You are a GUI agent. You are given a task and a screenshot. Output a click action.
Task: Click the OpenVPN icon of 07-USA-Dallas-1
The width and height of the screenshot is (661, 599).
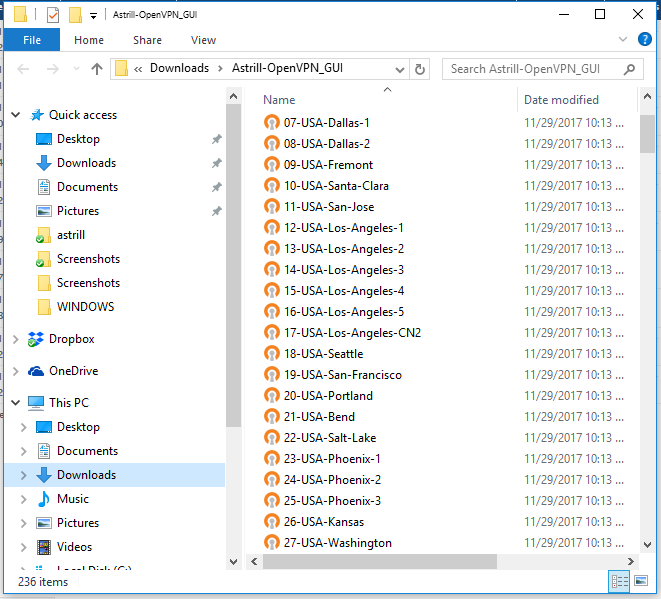coord(272,123)
